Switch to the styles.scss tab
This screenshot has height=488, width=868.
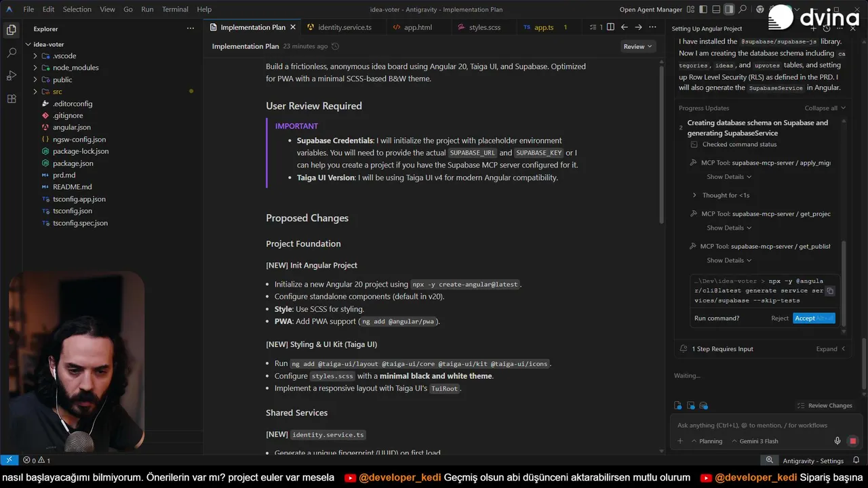[485, 27]
